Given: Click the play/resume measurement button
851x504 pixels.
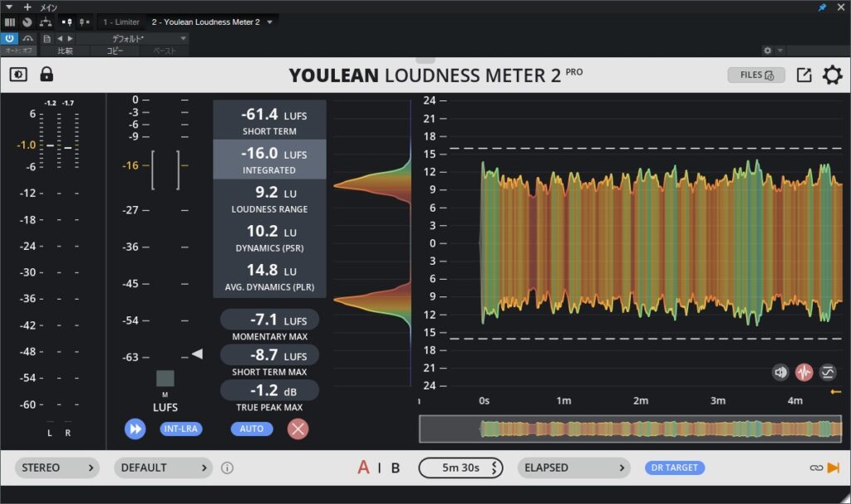Looking at the screenshot, I should pos(135,429).
